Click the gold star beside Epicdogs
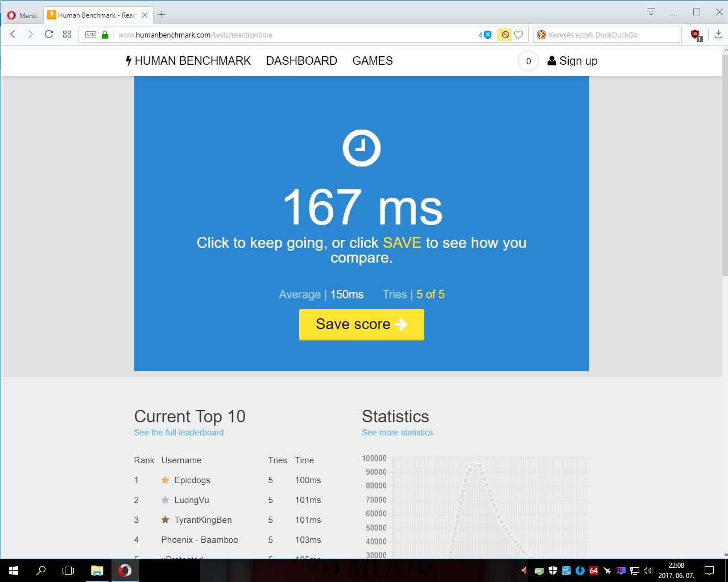Viewport: 728px width, 582px height. pyautogui.click(x=165, y=480)
